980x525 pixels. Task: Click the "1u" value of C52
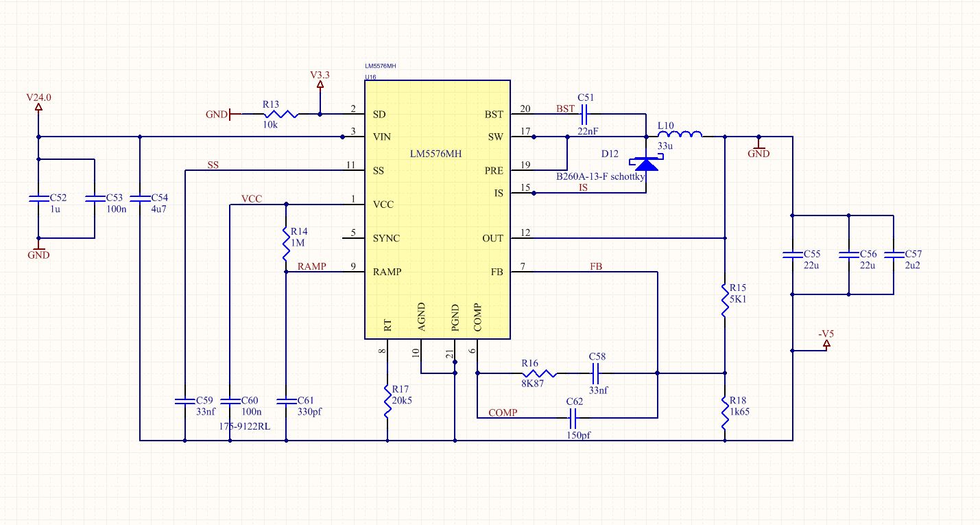(x=56, y=209)
